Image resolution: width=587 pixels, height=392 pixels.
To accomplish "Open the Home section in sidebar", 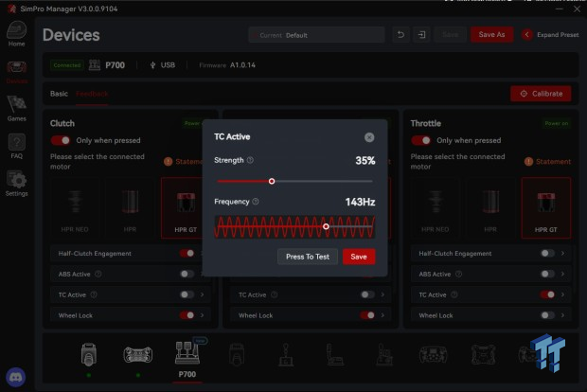I will [x=16, y=34].
